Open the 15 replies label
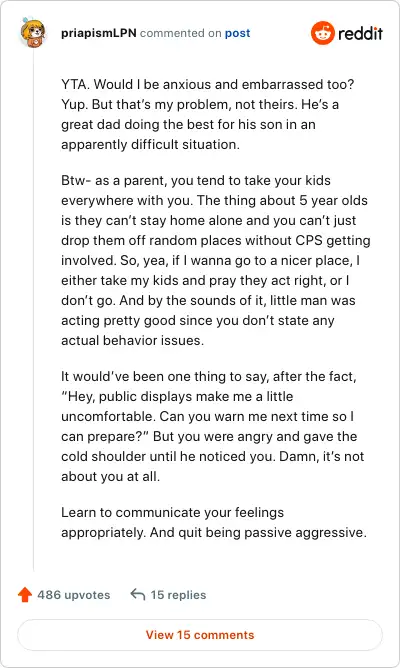This screenshot has height=668, width=400. [x=178, y=595]
